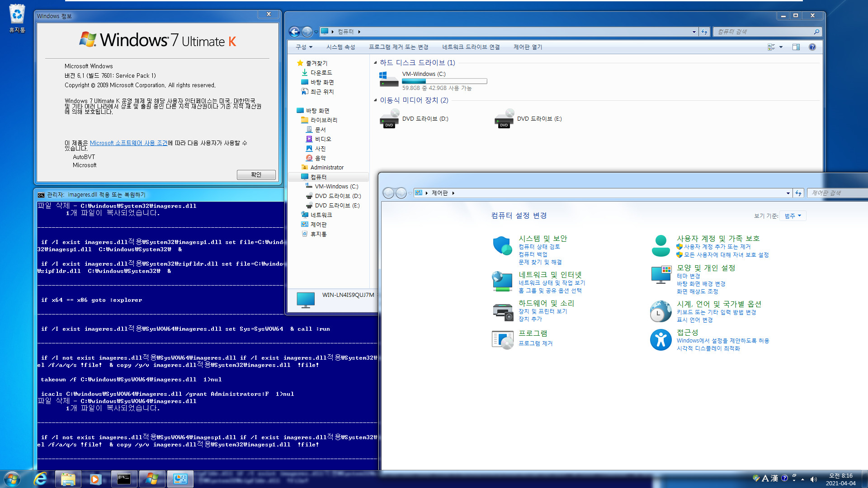The height and width of the screenshot is (488, 868).
Task: Open the view options dropdown arrow
Action: [781, 47]
